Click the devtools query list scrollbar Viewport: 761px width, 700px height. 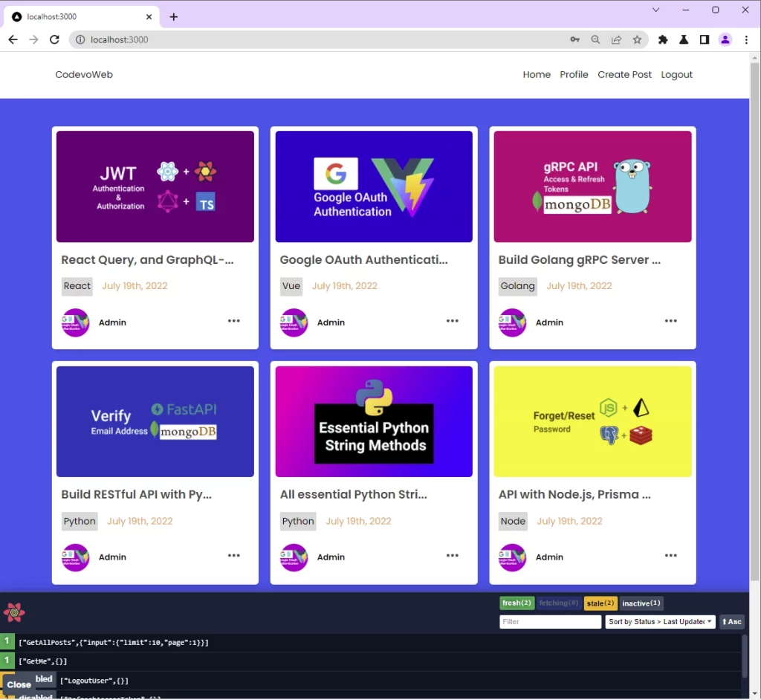click(745, 655)
